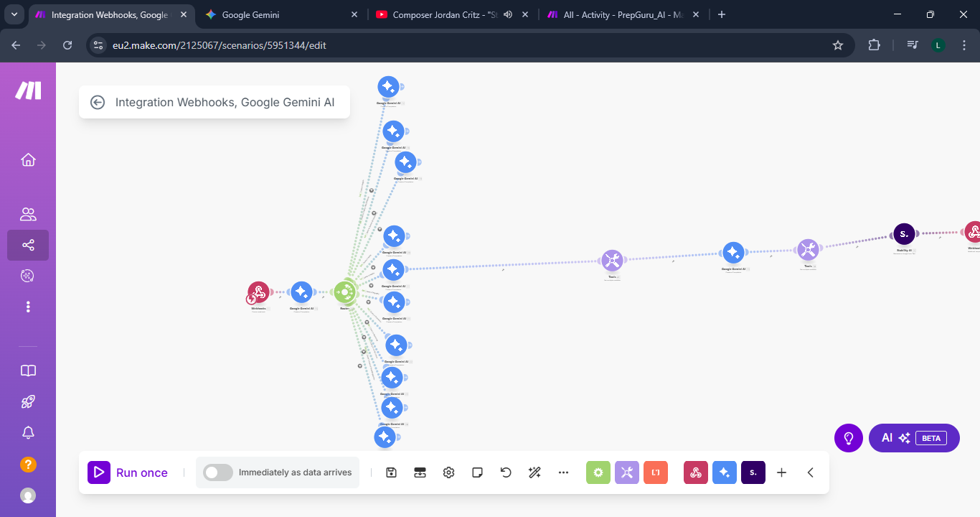The width and height of the screenshot is (980, 517).
Task: View notifications with the bell icon
Action: [x=28, y=432]
